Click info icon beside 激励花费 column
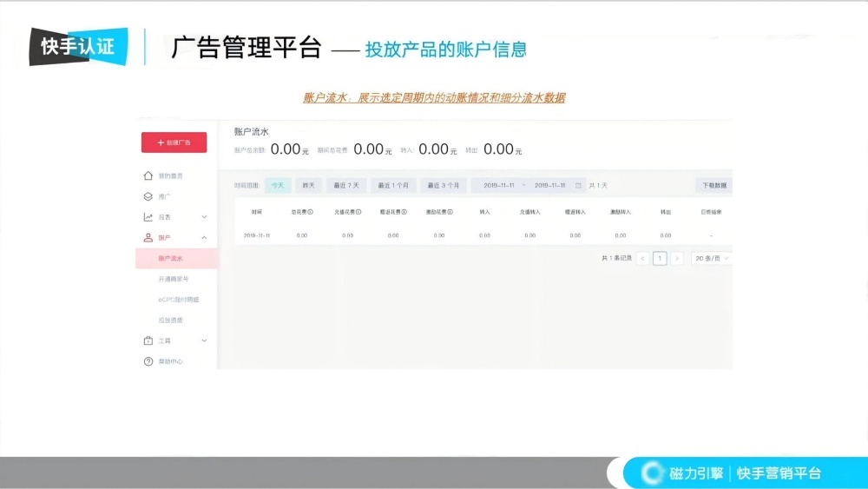 450,212
